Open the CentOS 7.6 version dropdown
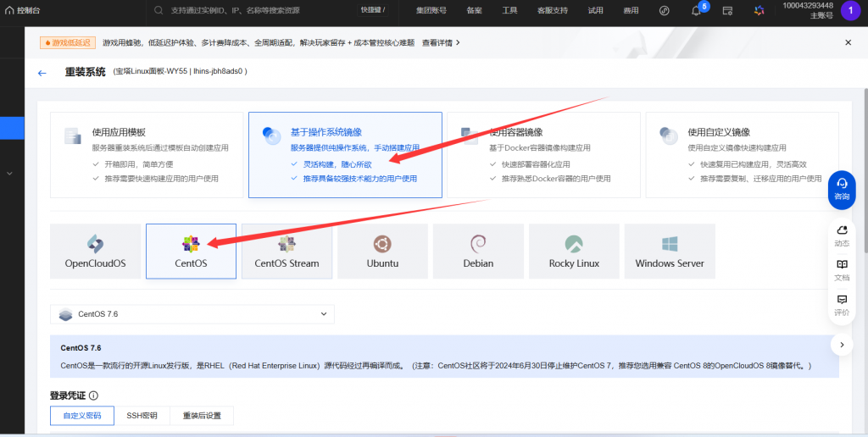Viewport: 868px width, 437px height. [192, 314]
